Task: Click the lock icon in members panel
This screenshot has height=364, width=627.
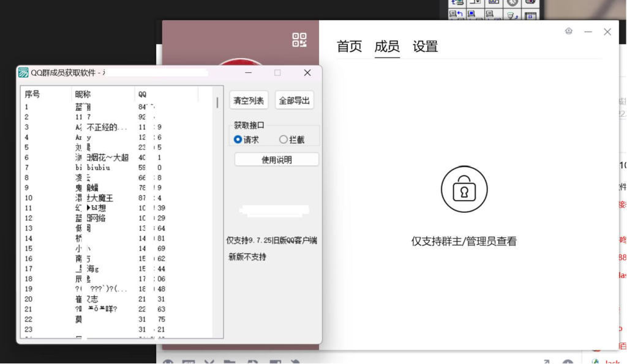Action: click(x=464, y=190)
